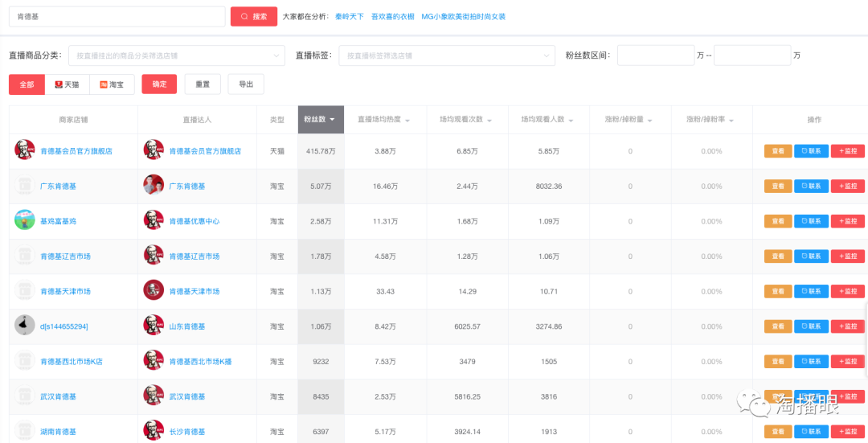
Task: Click the 肯德基天津市场 streamer avatar
Action: point(154,291)
